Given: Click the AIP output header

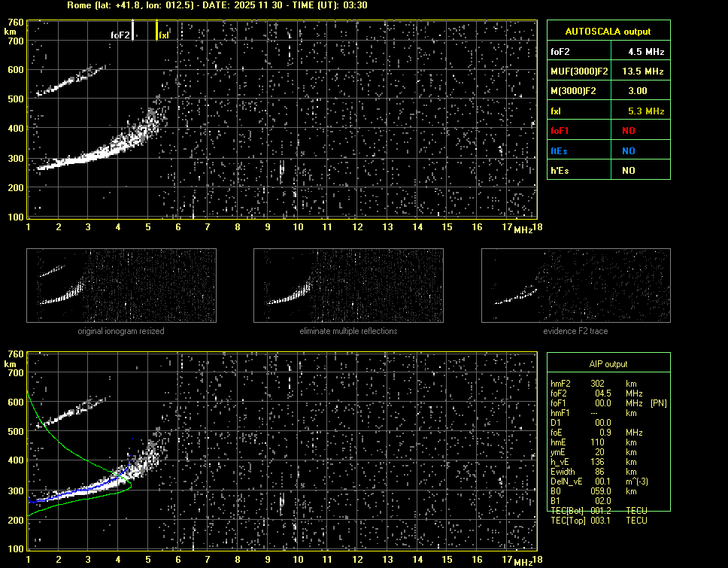Looking at the screenshot, I should tap(608, 364).
